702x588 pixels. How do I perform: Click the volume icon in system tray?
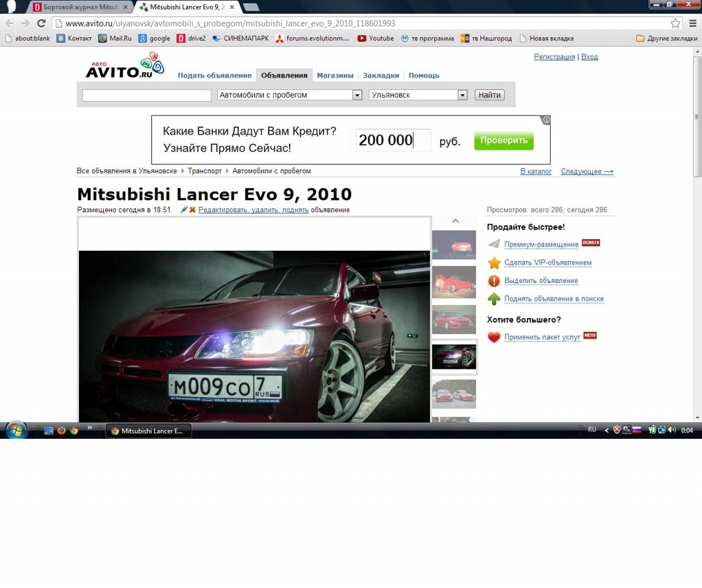(672, 430)
